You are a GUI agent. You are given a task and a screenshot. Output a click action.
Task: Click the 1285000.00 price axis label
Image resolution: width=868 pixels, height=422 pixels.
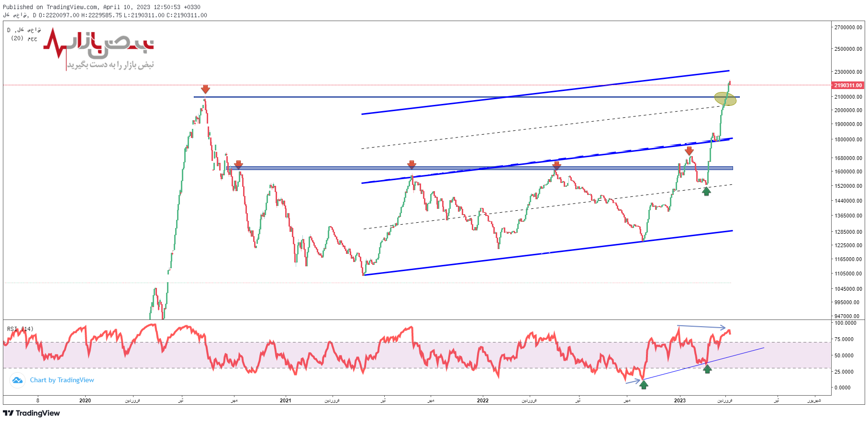coord(848,232)
